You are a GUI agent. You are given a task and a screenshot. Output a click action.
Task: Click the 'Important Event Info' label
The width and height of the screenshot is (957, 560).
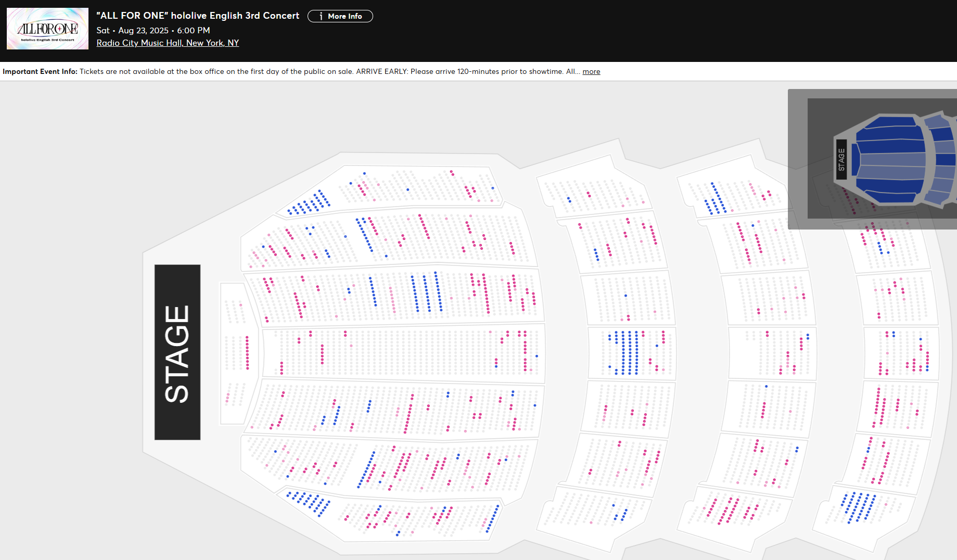click(x=40, y=72)
